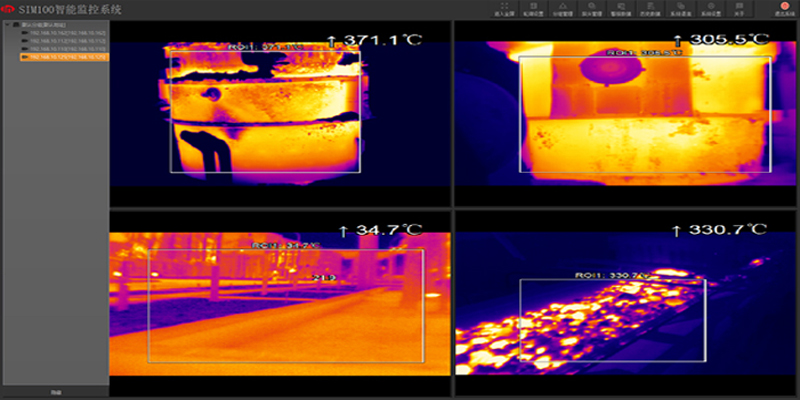
Task: Collapse the default group tree arrow
Action: click(x=6, y=25)
